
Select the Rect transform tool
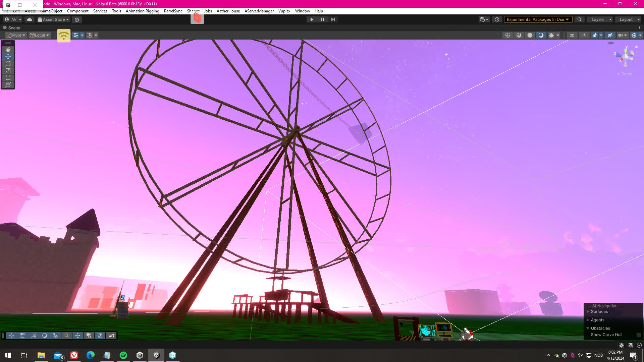coord(8,78)
